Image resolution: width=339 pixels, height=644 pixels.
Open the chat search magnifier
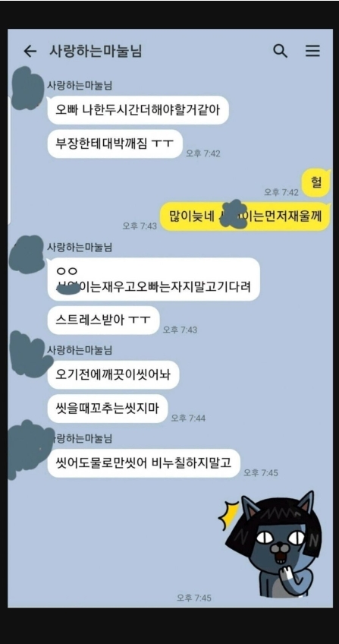(x=281, y=51)
